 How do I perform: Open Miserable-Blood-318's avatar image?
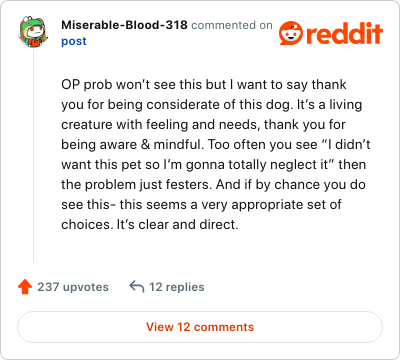coord(33,32)
